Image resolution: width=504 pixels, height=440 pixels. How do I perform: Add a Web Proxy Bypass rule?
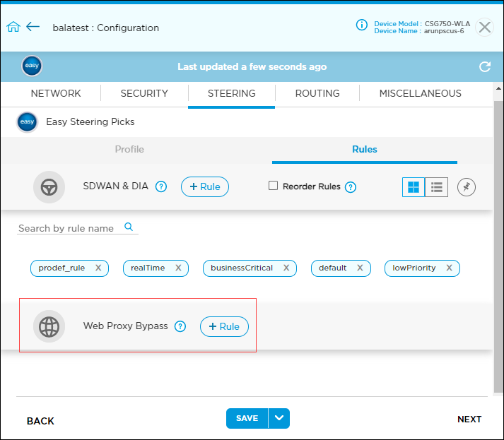point(224,326)
